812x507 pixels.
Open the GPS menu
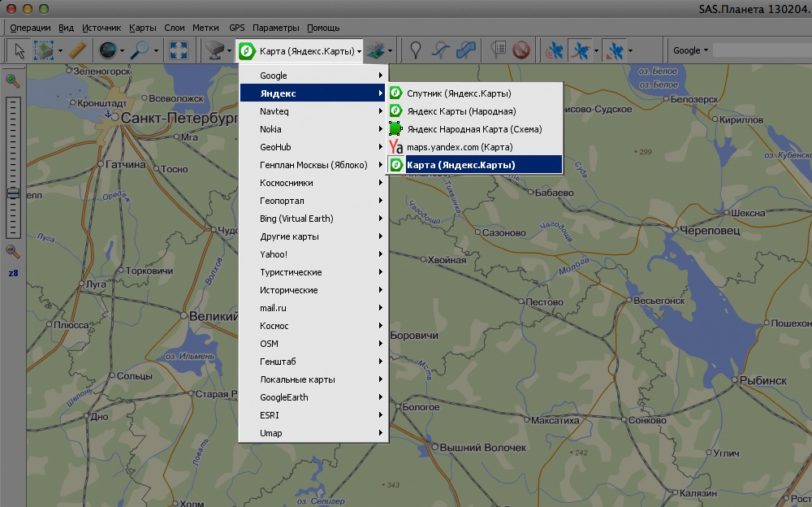tap(236, 28)
